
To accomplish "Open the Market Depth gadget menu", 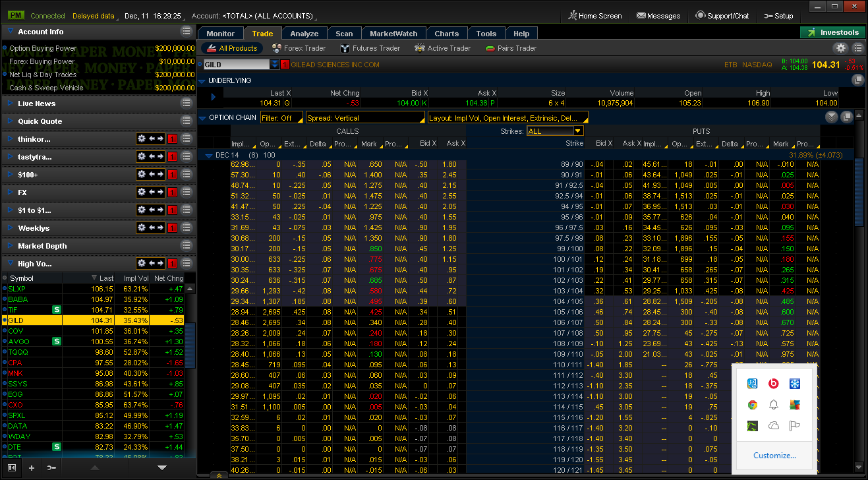I will [x=187, y=246].
